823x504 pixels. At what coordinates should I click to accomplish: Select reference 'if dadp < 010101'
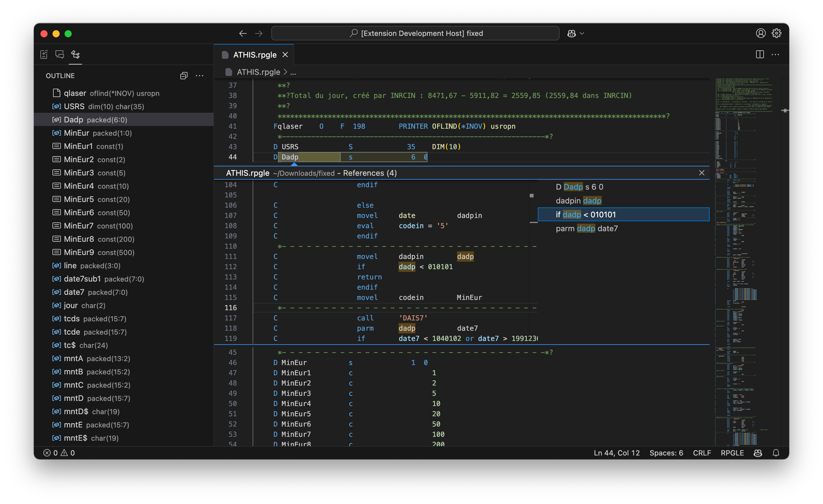point(623,214)
